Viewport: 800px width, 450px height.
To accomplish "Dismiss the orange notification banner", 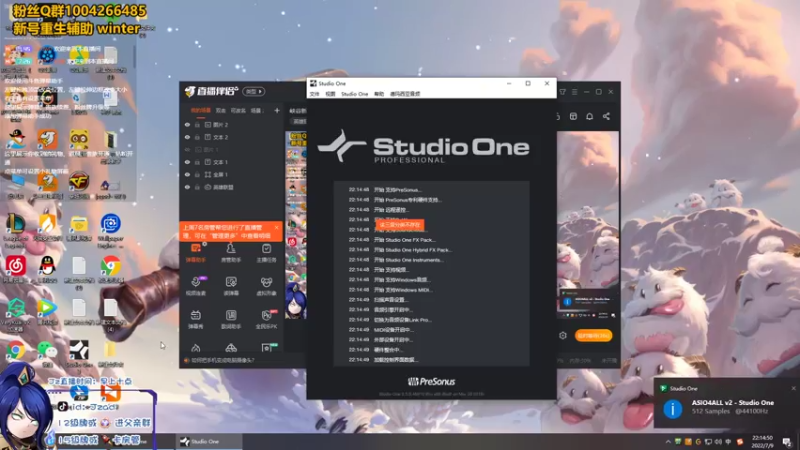I will (x=277, y=228).
